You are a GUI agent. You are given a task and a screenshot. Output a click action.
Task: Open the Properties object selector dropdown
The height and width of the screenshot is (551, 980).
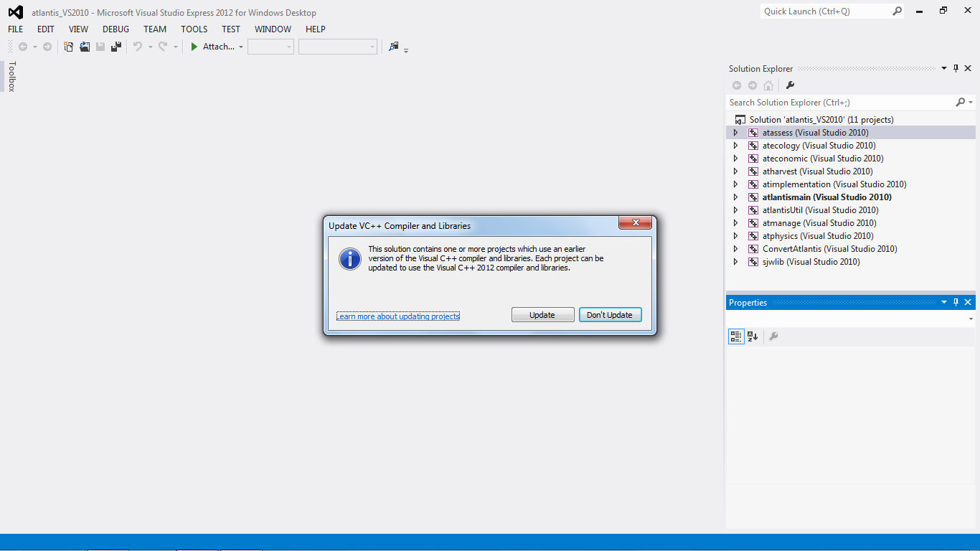[x=971, y=319]
